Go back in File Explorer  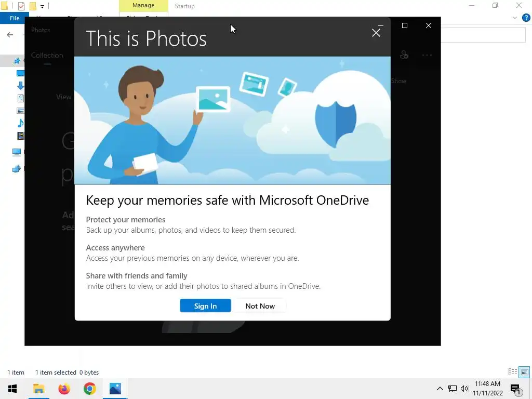pos(10,35)
